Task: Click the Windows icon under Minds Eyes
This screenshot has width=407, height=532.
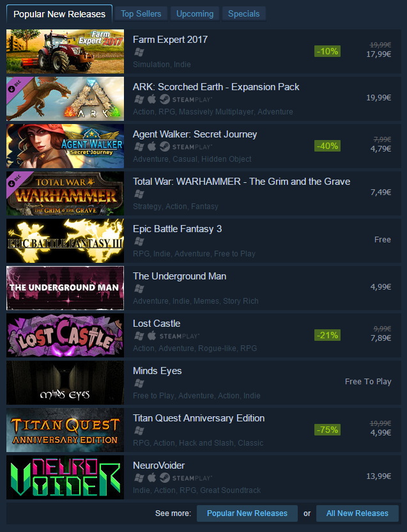Action: (139, 384)
